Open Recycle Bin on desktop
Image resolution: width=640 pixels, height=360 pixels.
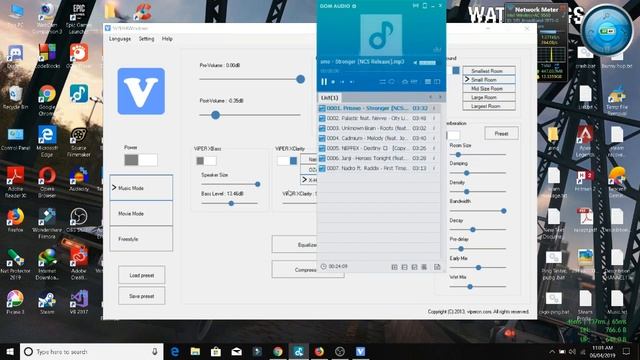pos(15,98)
